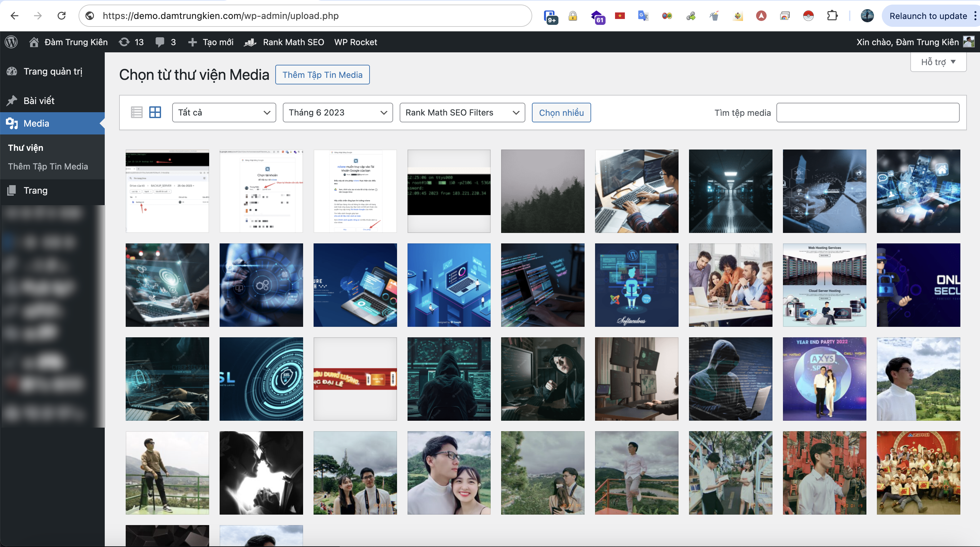Screen dimensions: 980x547
Task: Click the Vietnam flag extension icon
Action: click(620, 16)
